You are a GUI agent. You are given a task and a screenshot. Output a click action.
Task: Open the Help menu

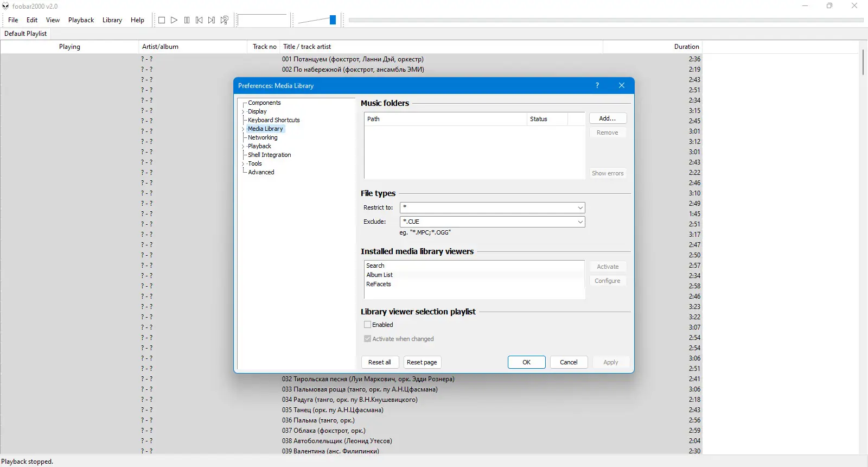(137, 20)
